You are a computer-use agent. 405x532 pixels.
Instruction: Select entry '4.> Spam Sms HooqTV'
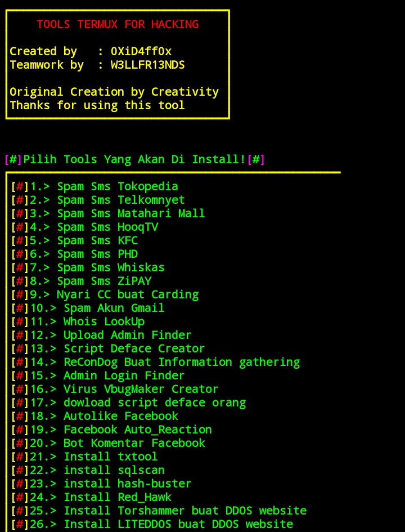coord(84,227)
